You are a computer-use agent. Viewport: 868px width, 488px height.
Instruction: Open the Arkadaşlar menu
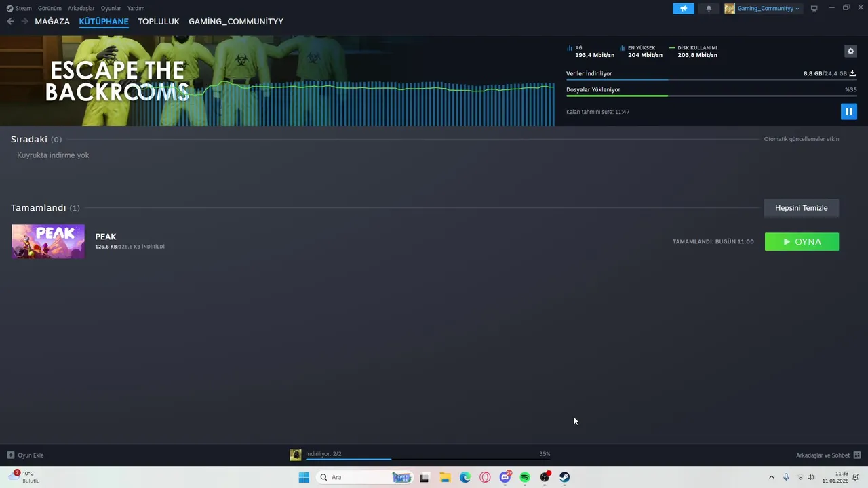click(x=81, y=9)
